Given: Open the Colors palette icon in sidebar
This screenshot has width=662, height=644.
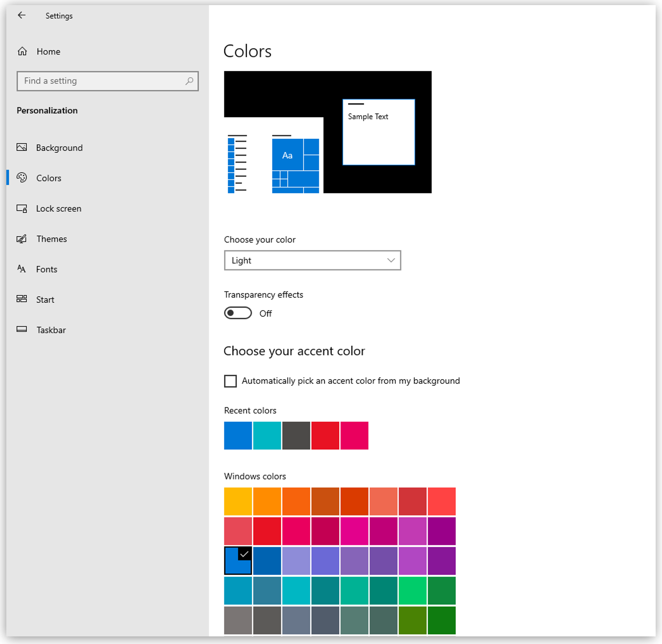Looking at the screenshot, I should [22, 178].
